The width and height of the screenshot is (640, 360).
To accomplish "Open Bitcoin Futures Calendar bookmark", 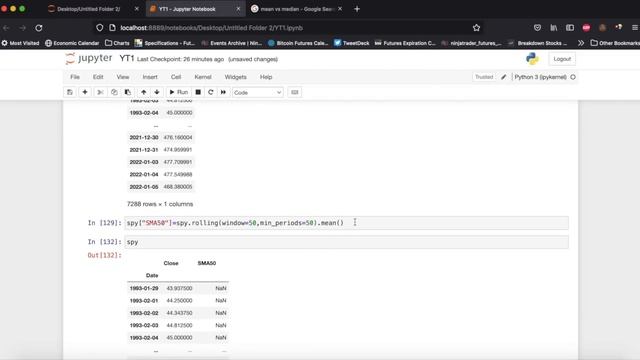I will click(x=298, y=43).
